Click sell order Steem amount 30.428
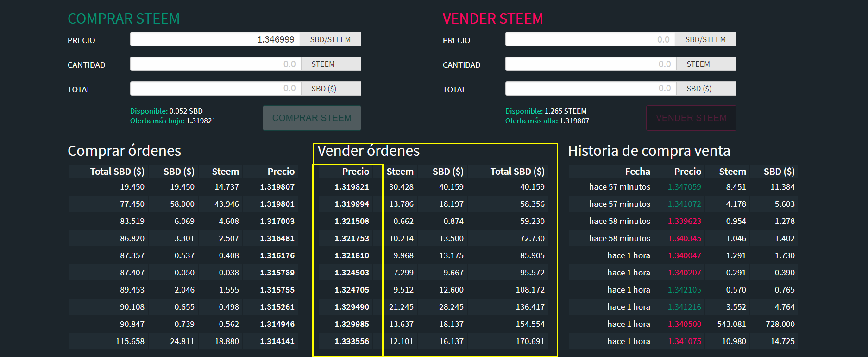The image size is (868, 357). coord(401,187)
